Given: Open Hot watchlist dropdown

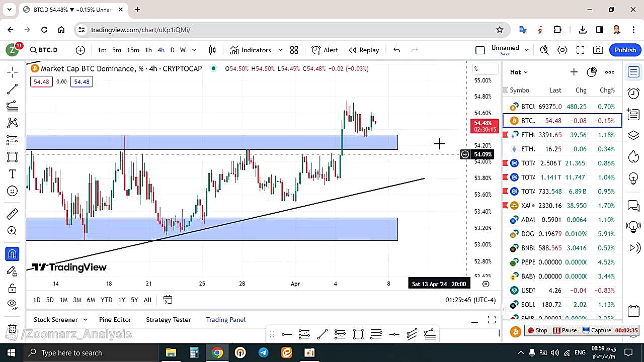Looking at the screenshot, I should (519, 72).
